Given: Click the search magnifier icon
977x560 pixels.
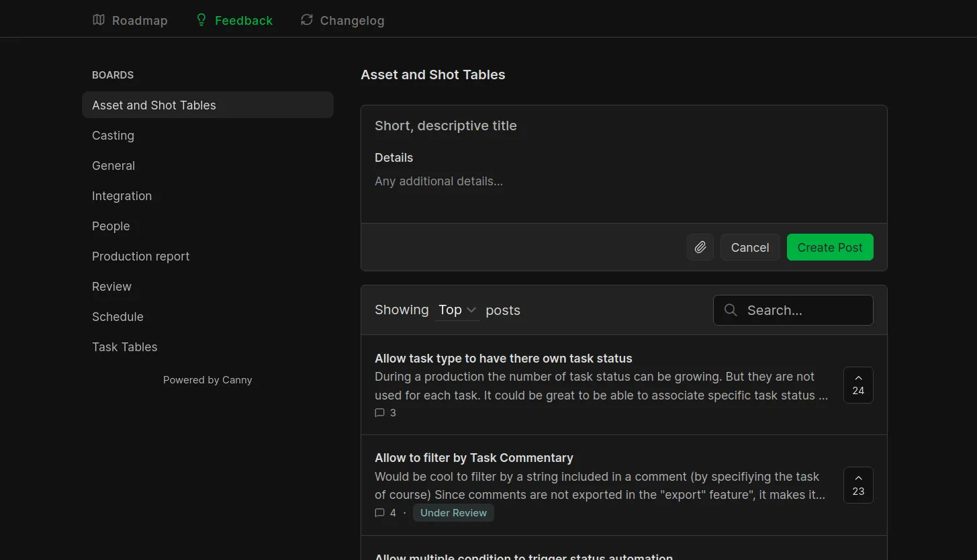Looking at the screenshot, I should 731,310.
